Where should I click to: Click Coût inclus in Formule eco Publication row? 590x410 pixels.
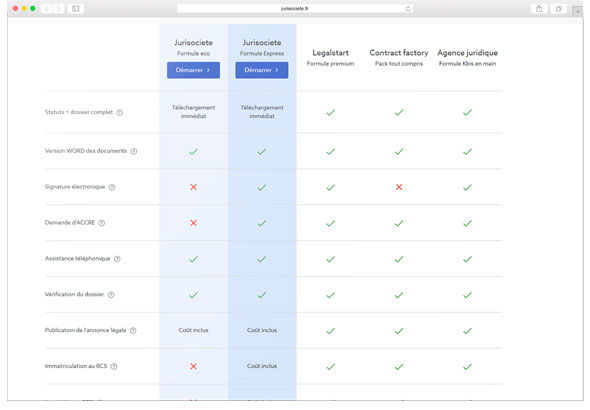[193, 330]
